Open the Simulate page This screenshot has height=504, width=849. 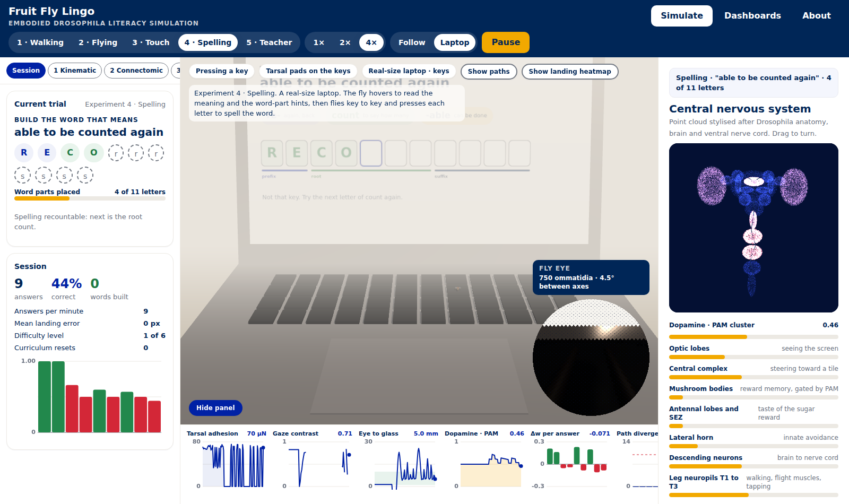tap(682, 16)
